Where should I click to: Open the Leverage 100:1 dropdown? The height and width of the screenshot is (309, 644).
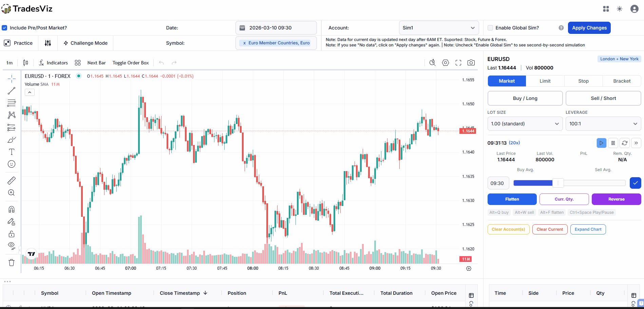(x=603, y=124)
